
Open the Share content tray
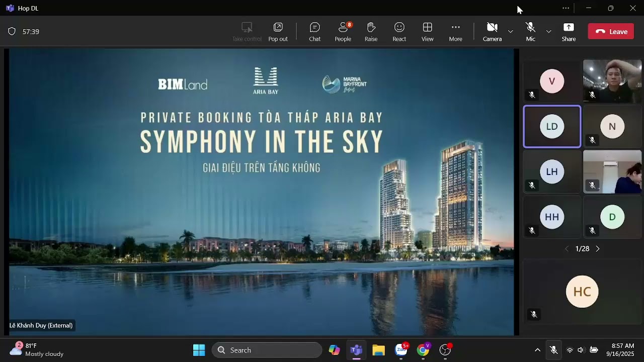[569, 32]
